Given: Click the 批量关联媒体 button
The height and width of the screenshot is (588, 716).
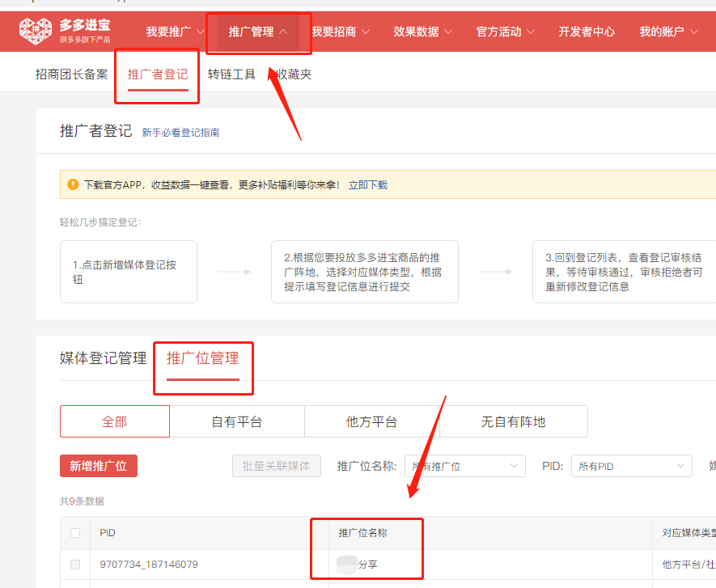Looking at the screenshot, I should pos(277,466).
